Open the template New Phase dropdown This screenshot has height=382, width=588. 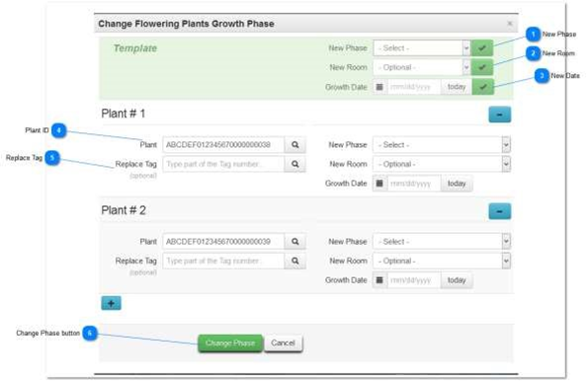[x=422, y=48]
